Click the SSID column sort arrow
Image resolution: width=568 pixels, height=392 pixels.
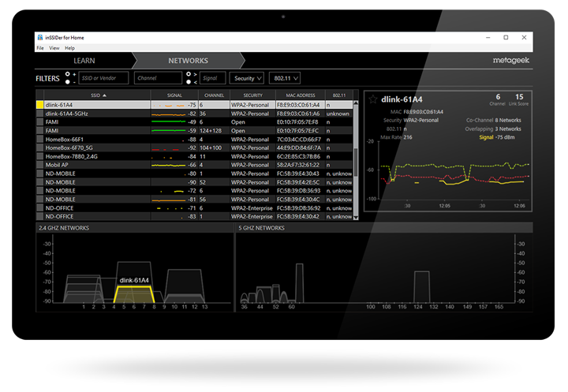(x=104, y=95)
